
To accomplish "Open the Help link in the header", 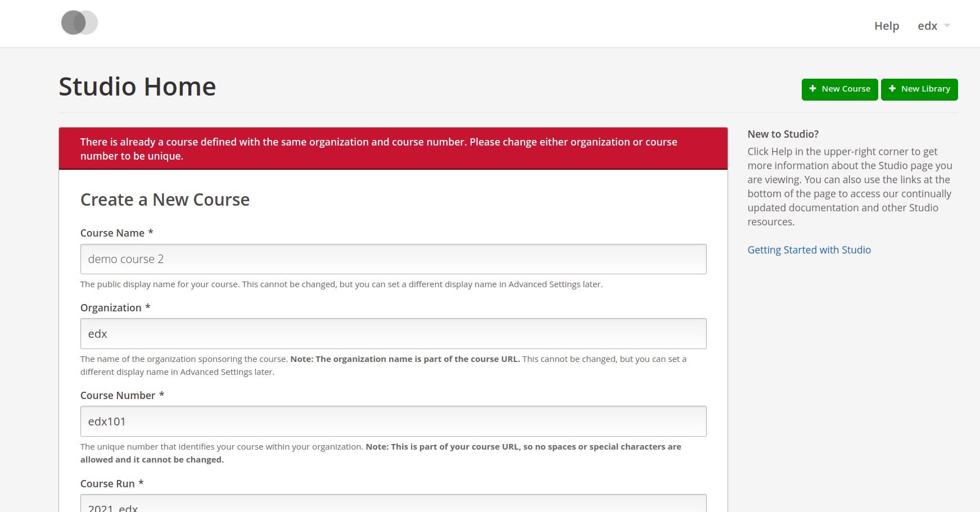I will [887, 26].
